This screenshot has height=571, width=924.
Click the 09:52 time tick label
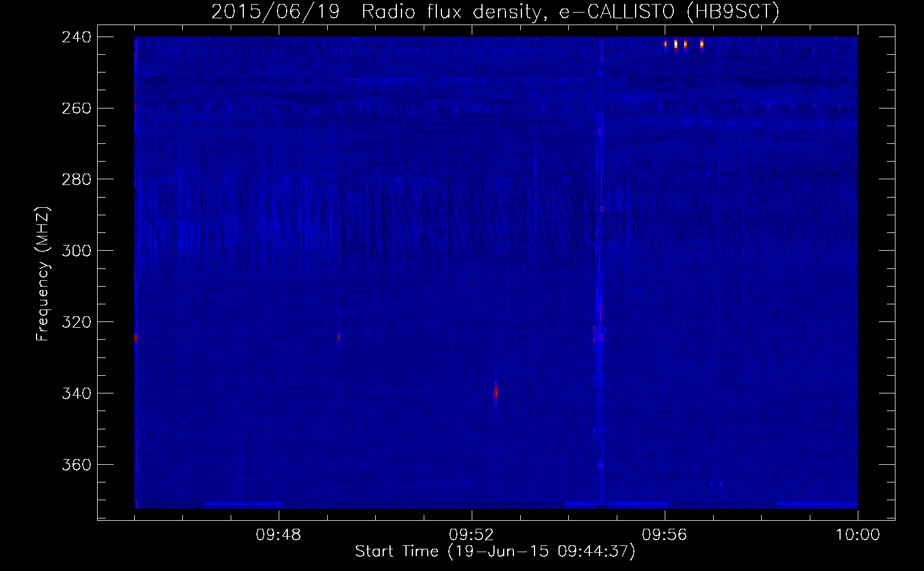click(472, 535)
